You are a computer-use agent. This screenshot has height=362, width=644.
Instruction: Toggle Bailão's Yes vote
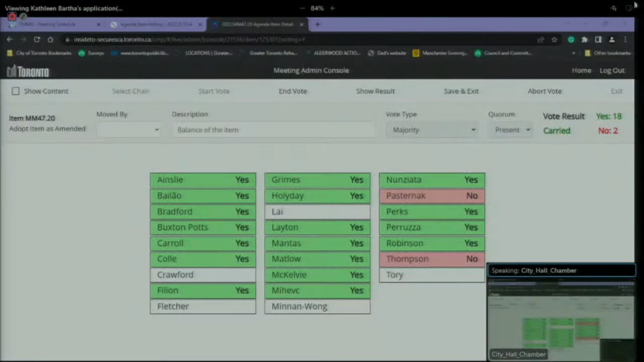tap(203, 196)
